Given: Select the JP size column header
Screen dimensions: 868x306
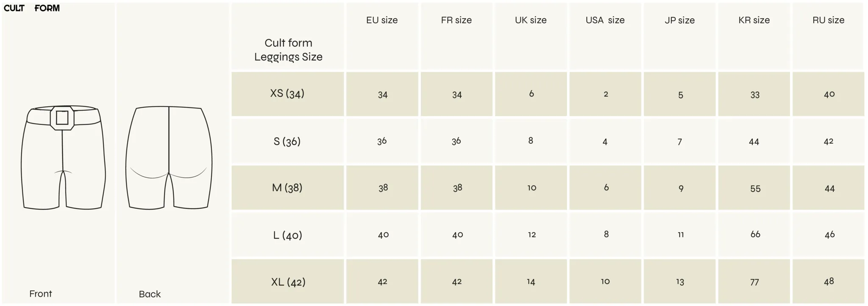Looking at the screenshot, I should (679, 20).
